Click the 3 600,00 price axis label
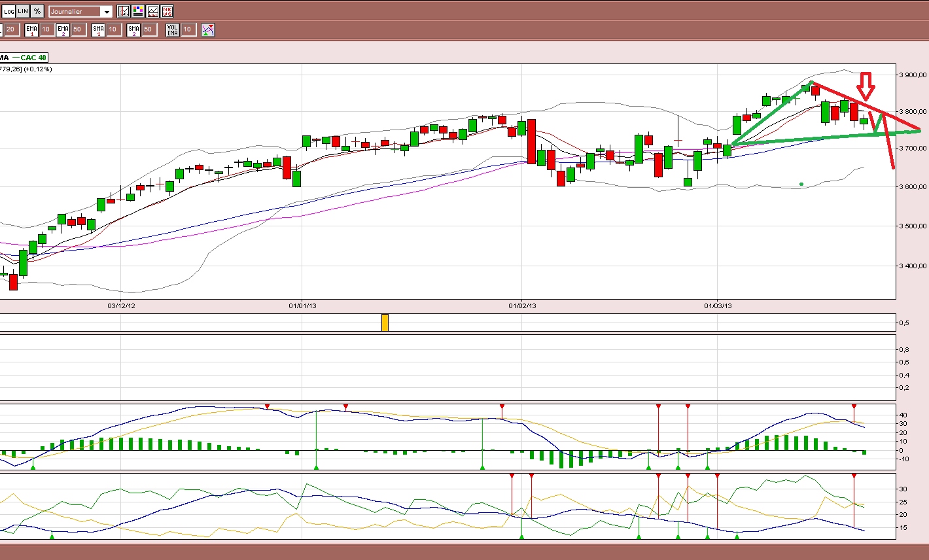 coord(913,187)
